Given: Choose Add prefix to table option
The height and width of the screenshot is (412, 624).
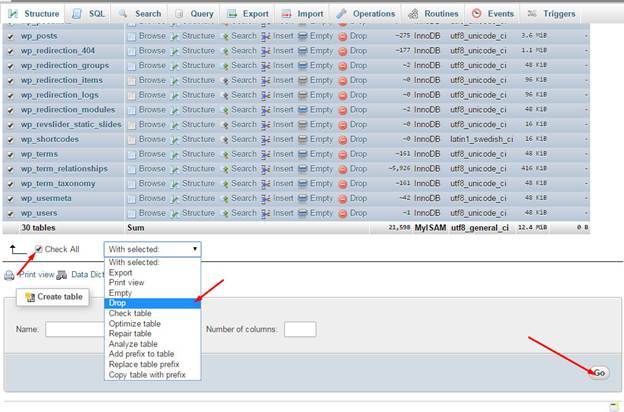Looking at the screenshot, I should (153, 354).
